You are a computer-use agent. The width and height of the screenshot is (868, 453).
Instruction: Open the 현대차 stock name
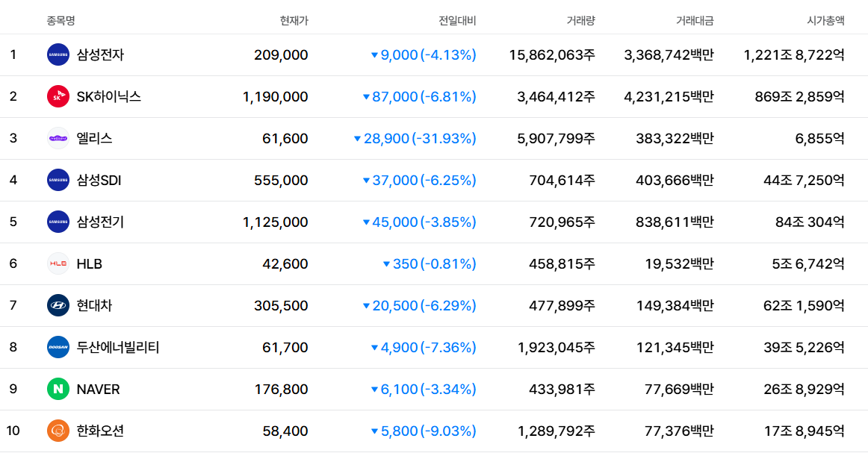pos(94,305)
